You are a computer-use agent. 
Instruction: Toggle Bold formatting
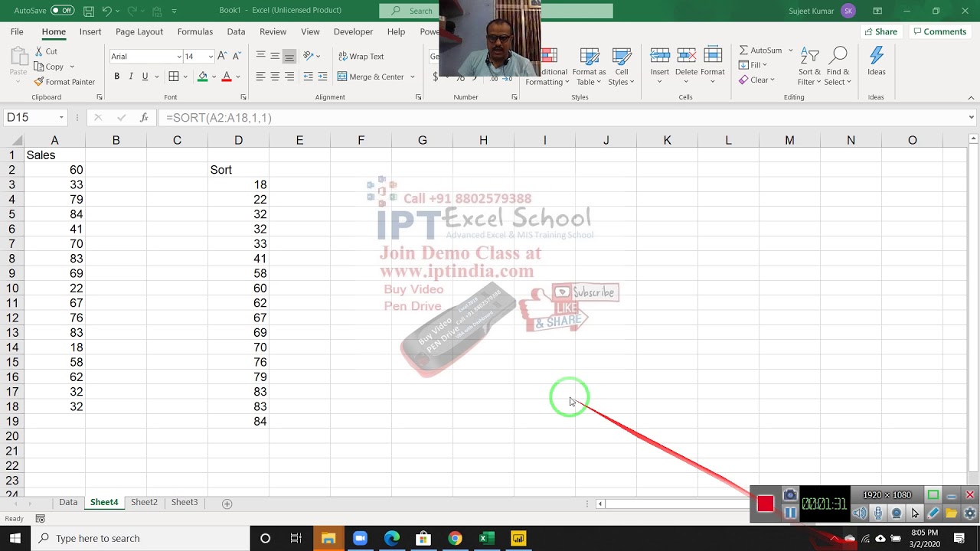(116, 77)
